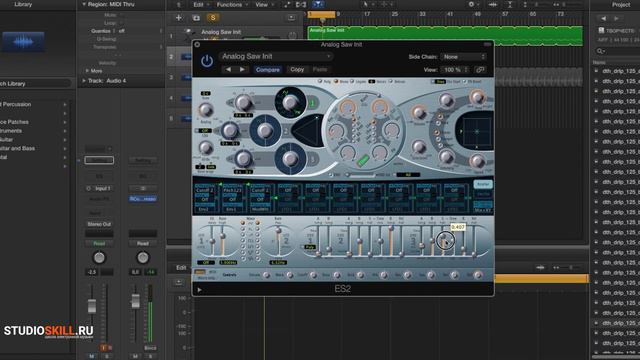The width and height of the screenshot is (640, 360).
Task: Click the Compare button
Action: pos(268,70)
